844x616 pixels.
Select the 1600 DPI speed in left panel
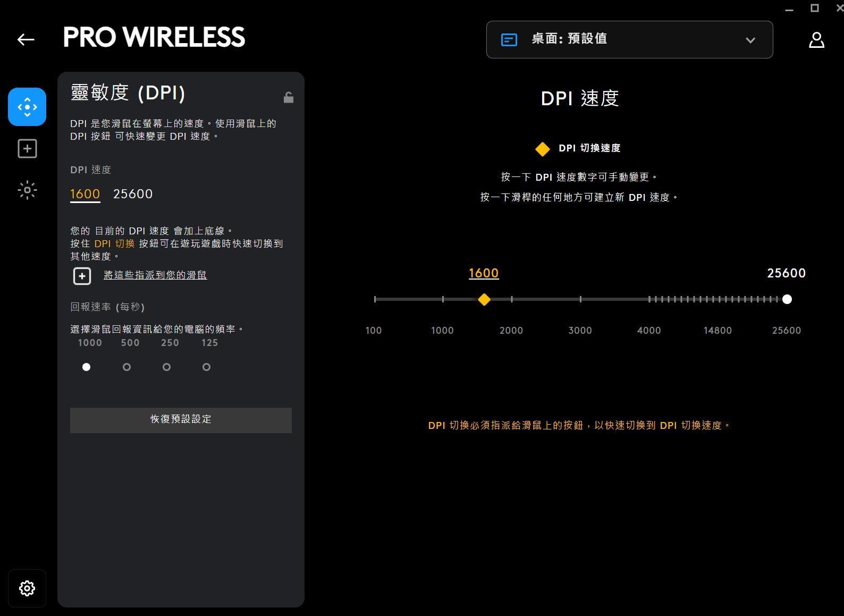[85, 194]
